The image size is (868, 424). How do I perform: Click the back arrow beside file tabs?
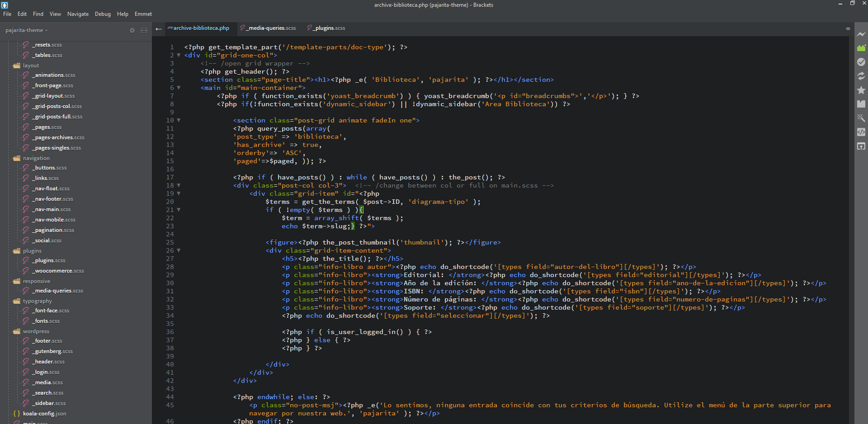tap(159, 29)
